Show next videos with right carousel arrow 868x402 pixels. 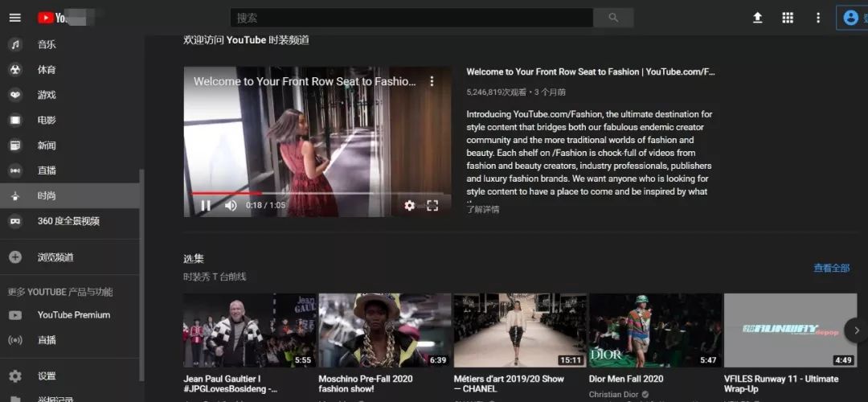(x=857, y=330)
